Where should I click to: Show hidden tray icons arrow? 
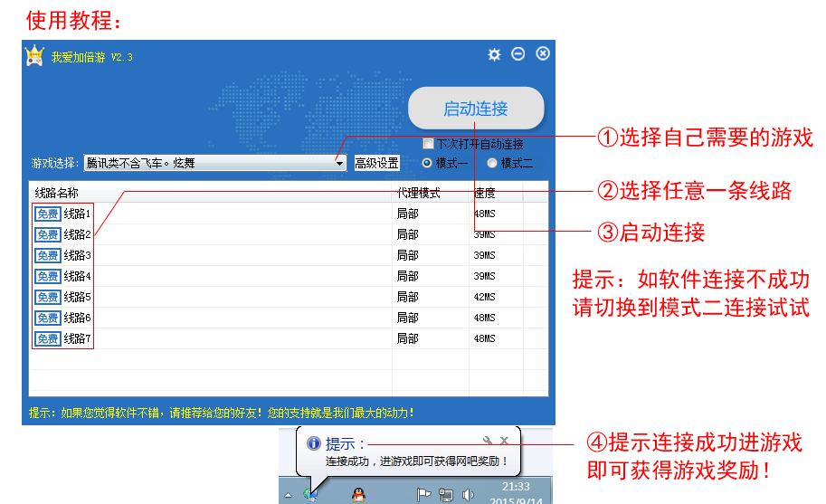[289, 495]
